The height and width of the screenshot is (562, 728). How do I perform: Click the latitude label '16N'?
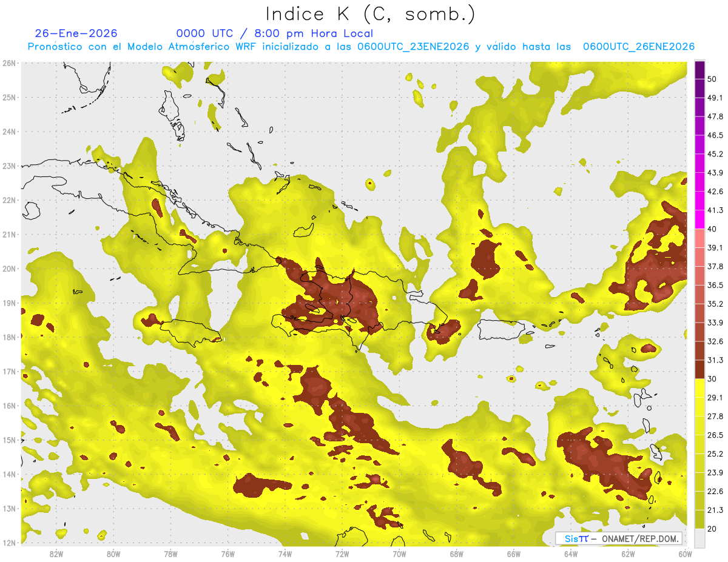[8, 406]
